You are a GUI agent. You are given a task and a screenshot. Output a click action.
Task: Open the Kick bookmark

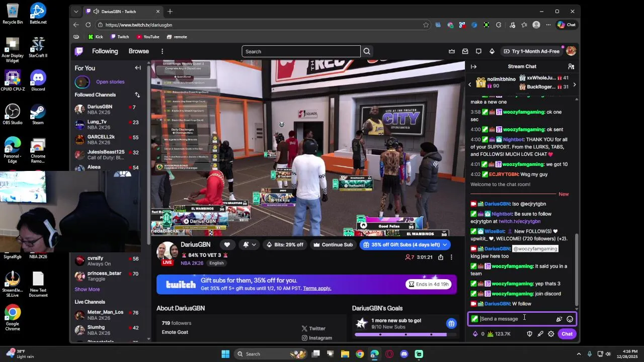[96, 37]
